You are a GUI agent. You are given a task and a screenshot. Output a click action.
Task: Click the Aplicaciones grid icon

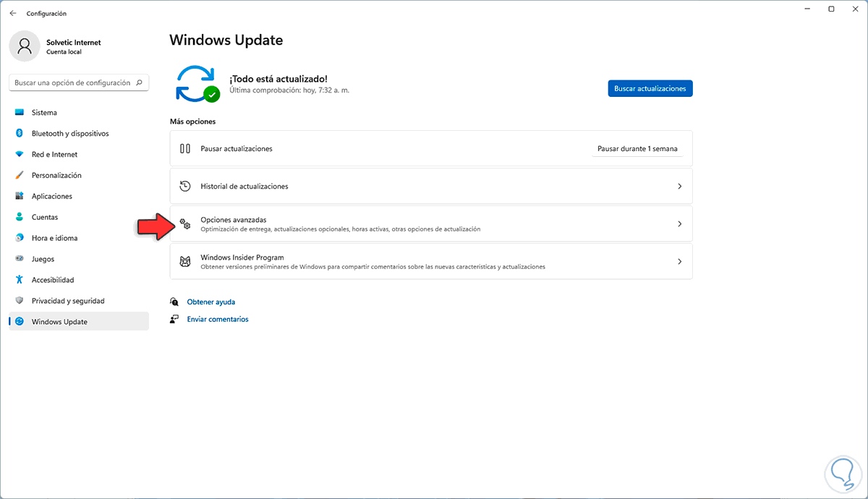pyautogui.click(x=19, y=197)
